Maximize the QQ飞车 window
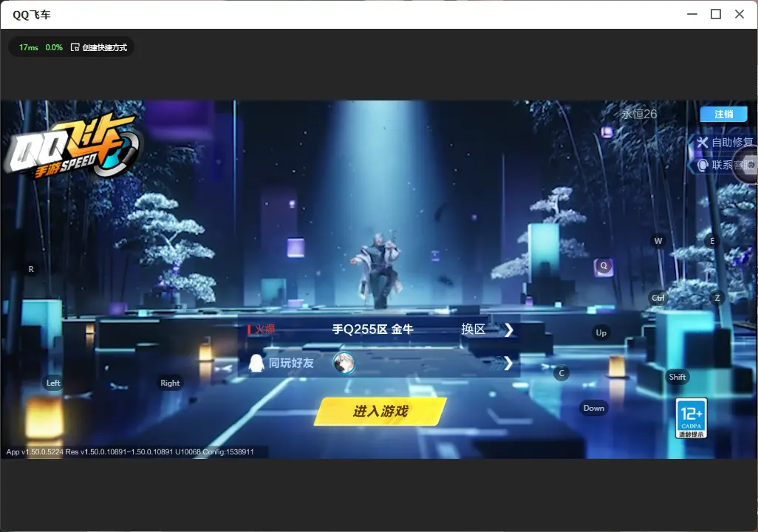Screen dimensions: 758x532 click(x=716, y=14)
